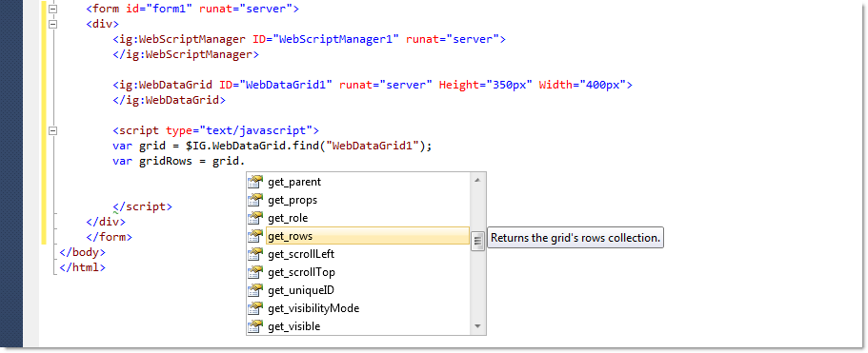This screenshot has height=353, width=868.
Task: Collapse the form element outline region
Action: [53, 10]
